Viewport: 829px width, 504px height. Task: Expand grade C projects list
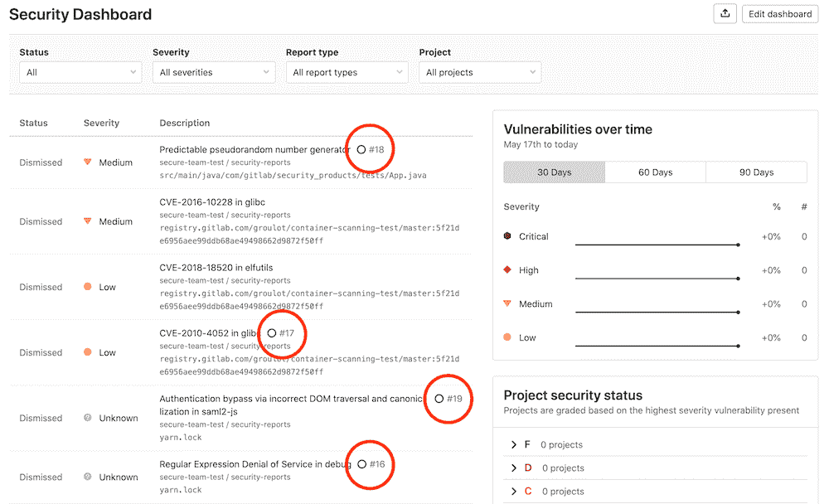515,492
